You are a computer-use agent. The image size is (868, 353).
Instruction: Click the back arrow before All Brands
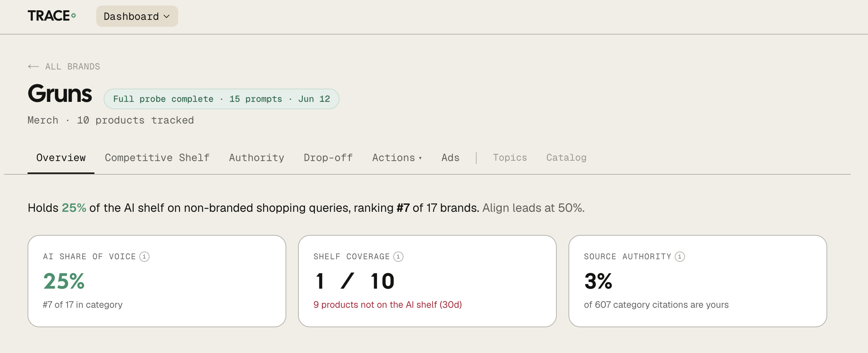point(33,67)
